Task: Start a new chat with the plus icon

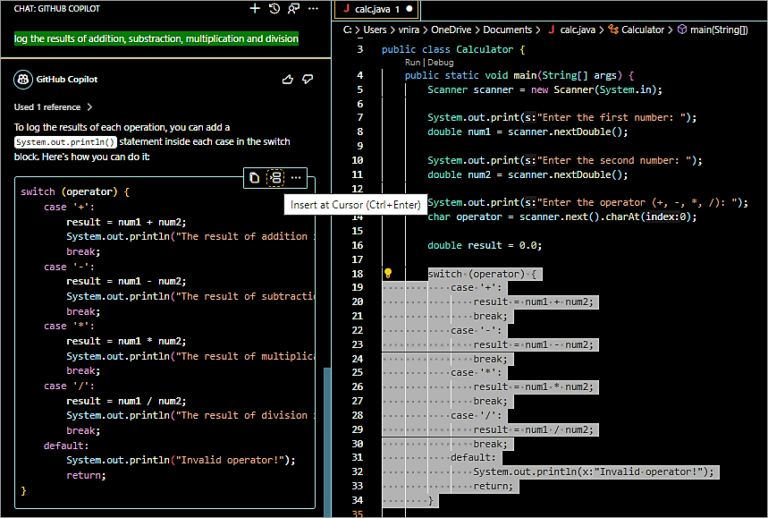Action: tap(255, 8)
